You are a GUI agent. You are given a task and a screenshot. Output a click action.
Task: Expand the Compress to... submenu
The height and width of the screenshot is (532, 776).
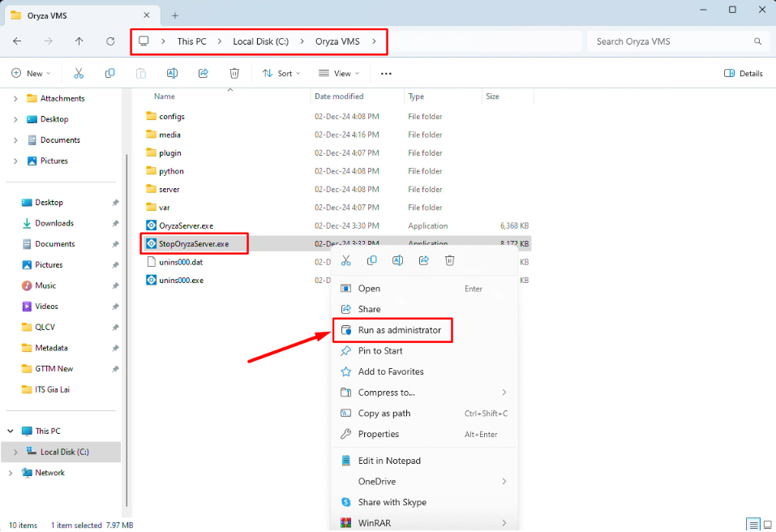click(x=504, y=393)
